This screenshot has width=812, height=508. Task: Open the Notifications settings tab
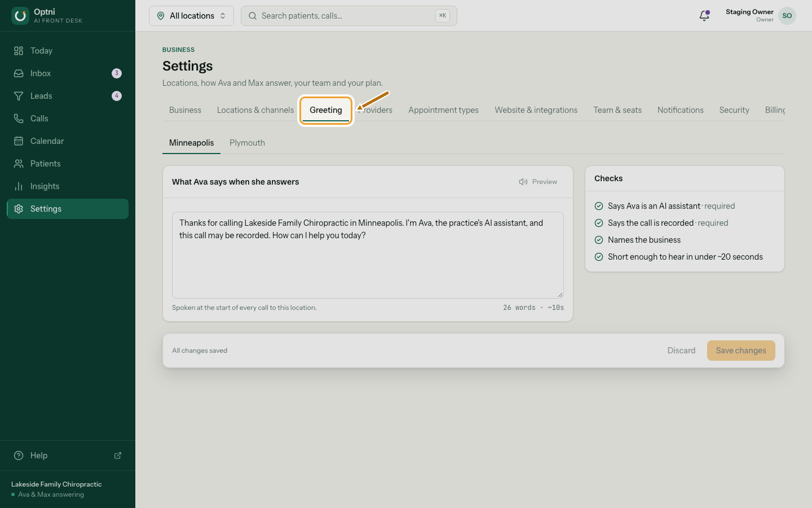coord(681,110)
